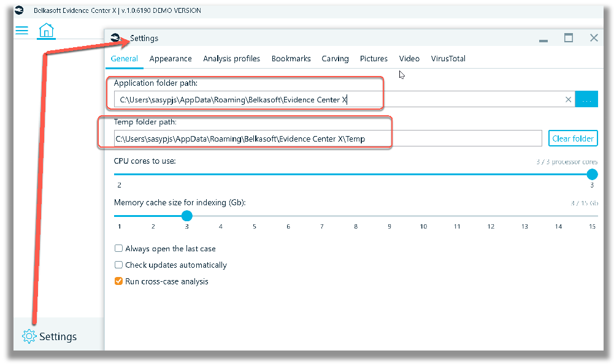Open the hamburger menu
The width and height of the screenshot is (614, 364).
[x=22, y=30]
